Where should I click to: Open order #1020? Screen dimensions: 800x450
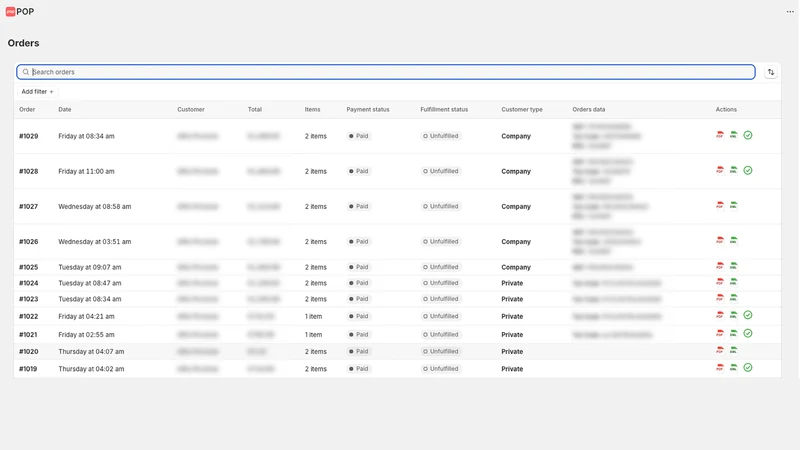[29, 352]
